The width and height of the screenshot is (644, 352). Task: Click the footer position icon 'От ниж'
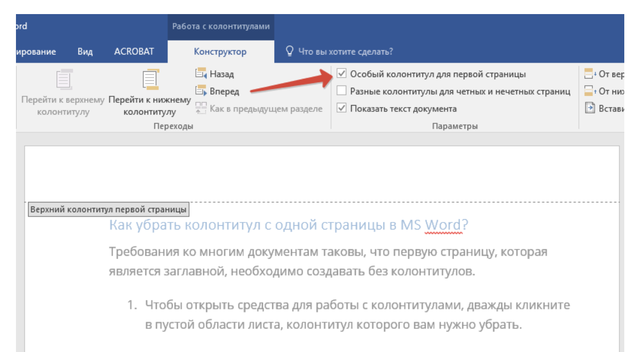pos(590,91)
